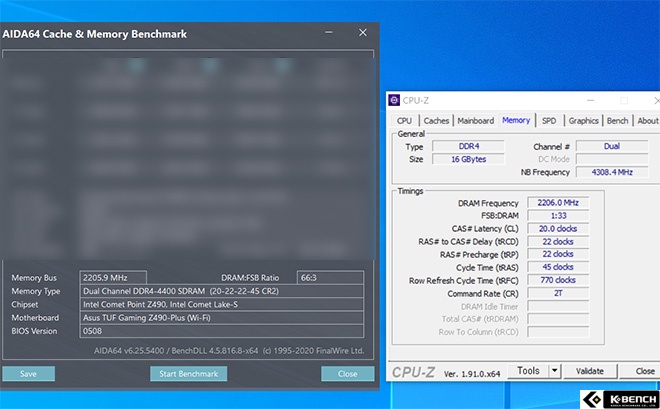660x409 pixels.
Task: Click the Memory Type field with DDR4-4400
Action: [221, 291]
